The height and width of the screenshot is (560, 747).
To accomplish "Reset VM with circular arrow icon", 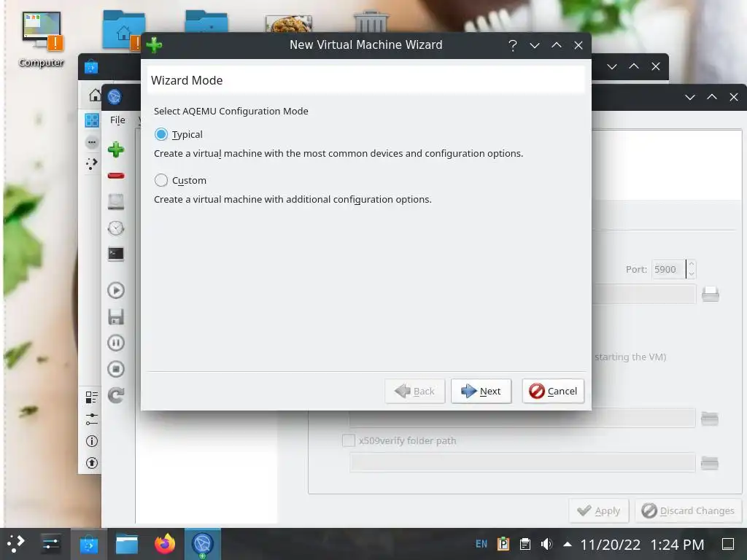I will [x=116, y=394].
